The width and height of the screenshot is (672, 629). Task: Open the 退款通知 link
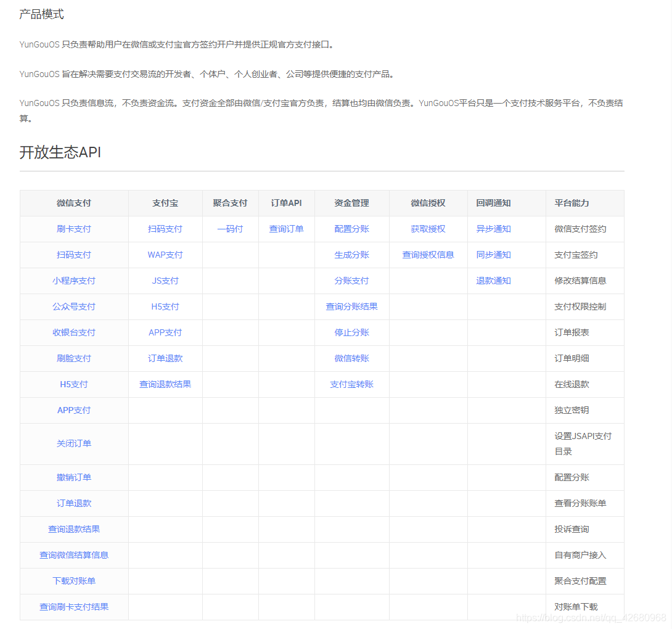pyautogui.click(x=493, y=281)
